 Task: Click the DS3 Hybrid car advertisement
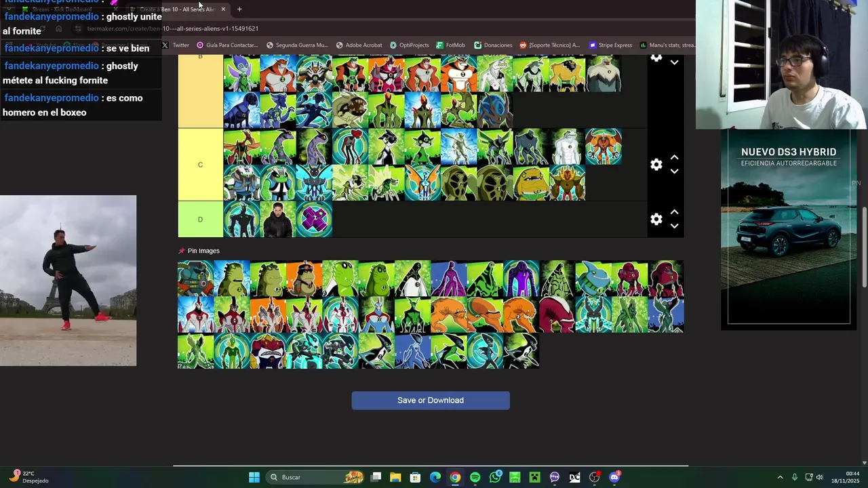click(789, 229)
